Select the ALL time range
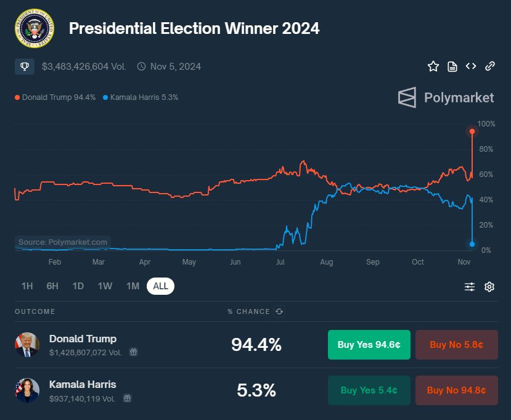The image size is (511, 420). tap(160, 286)
